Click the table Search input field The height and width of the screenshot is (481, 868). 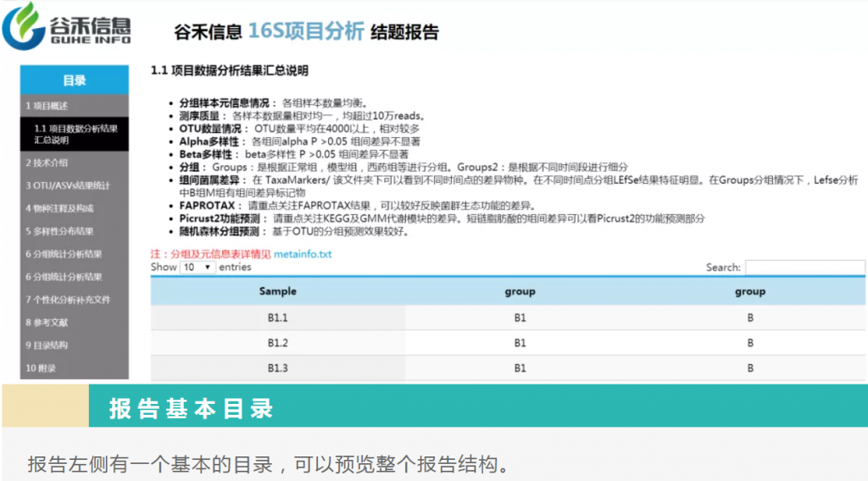(804, 268)
